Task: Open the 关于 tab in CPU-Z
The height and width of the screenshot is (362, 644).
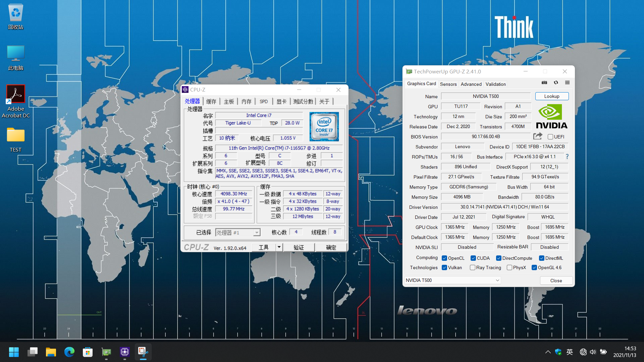Action: pyautogui.click(x=324, y=102)
